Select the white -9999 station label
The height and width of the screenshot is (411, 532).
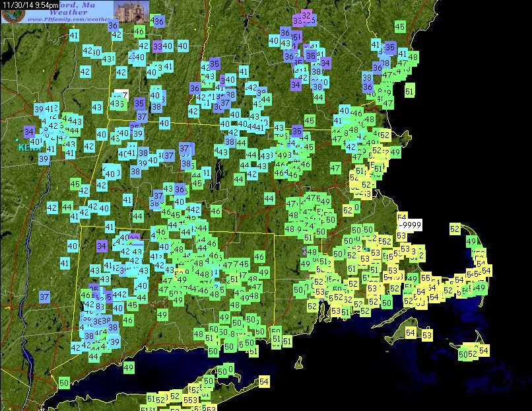(411, 225)
